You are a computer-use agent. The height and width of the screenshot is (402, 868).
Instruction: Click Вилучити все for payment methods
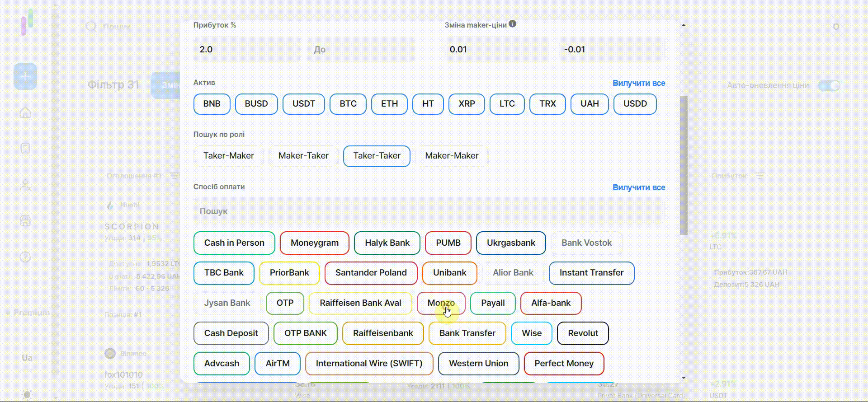638,187
